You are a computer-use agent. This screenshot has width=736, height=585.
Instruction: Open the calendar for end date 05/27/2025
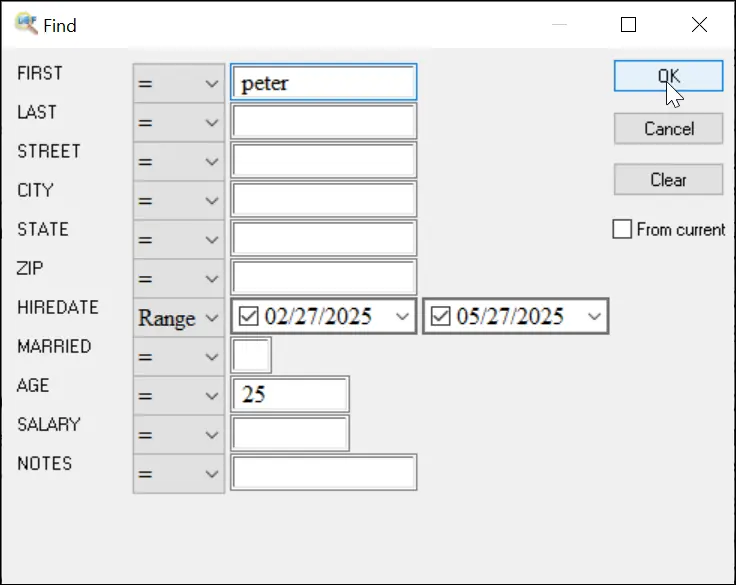coord(594,316)
